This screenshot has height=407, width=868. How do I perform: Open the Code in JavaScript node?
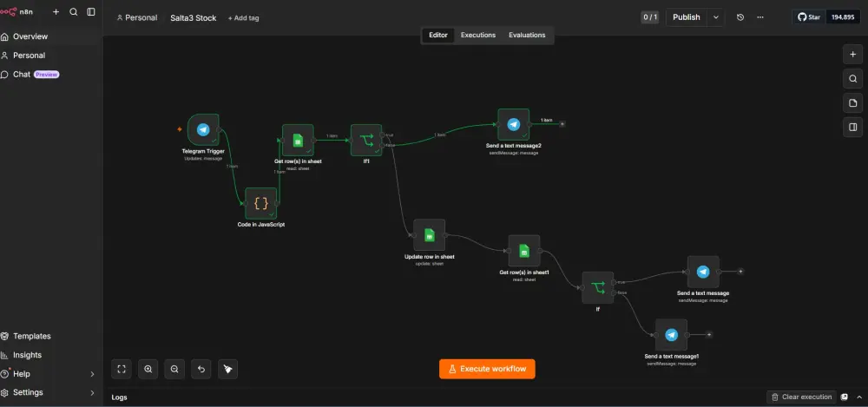(x=261, y=203)
